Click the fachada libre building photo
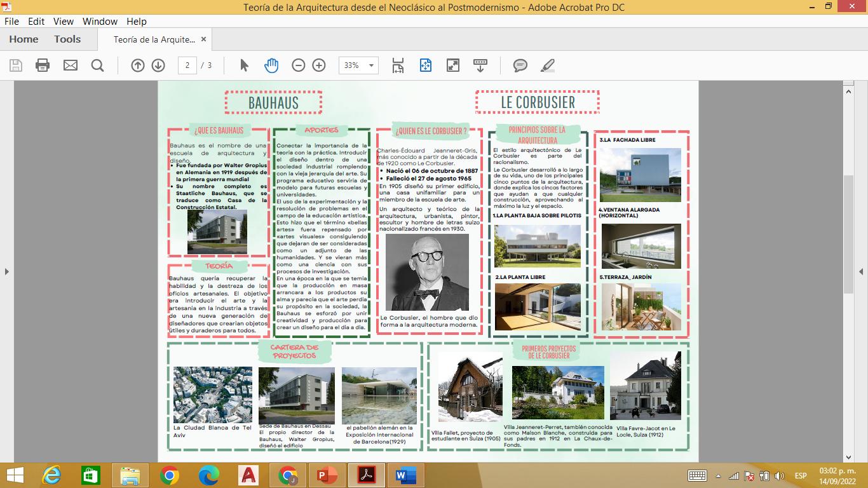Viewport: 868px width, 488px height. pyautogui.click(x=641, y=175)
